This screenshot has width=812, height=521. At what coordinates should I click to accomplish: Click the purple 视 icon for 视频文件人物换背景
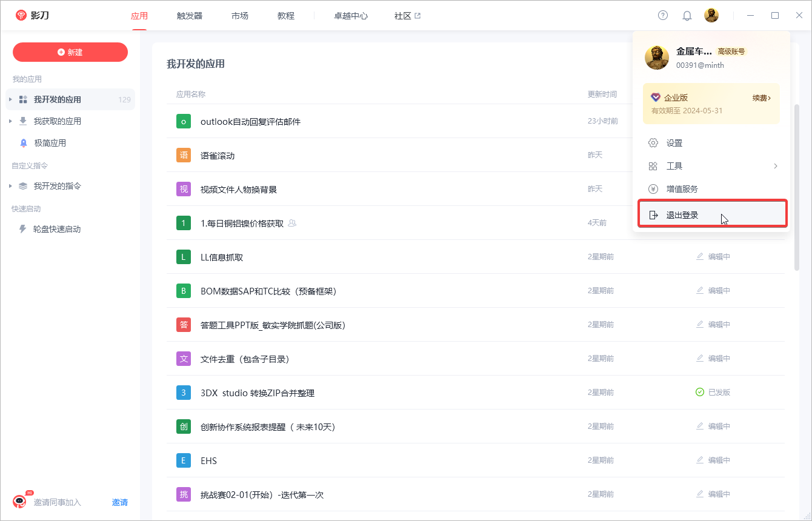tap(184, 189)
